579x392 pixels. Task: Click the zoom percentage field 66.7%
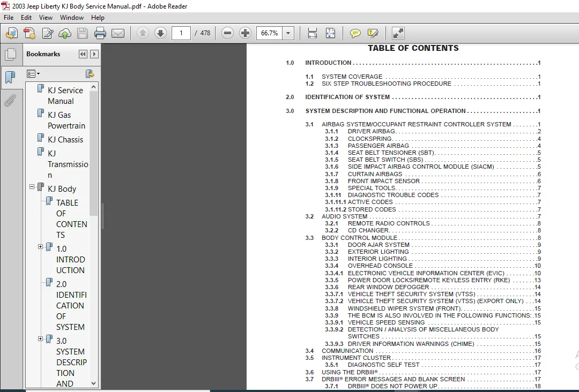(x=270, y=33)
